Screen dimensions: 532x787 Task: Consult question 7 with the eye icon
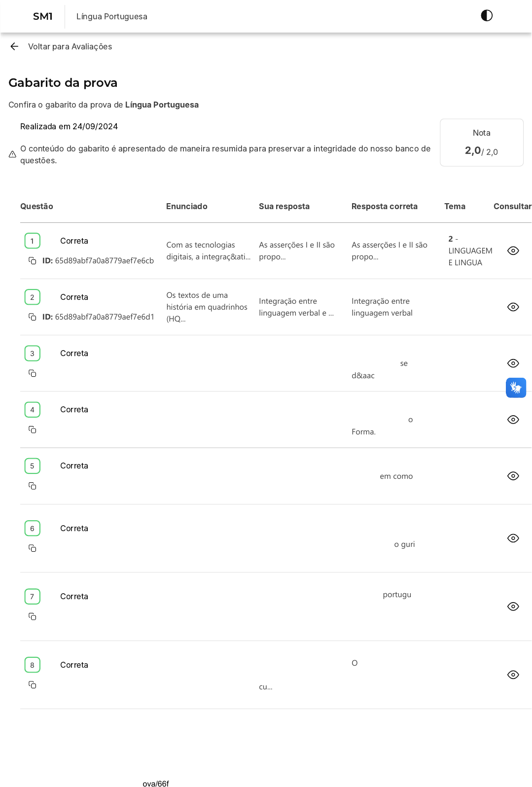513,607
